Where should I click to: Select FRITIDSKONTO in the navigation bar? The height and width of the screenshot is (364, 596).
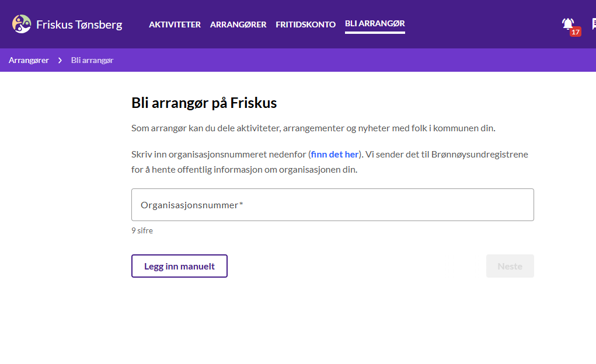[x=306, y=24]
